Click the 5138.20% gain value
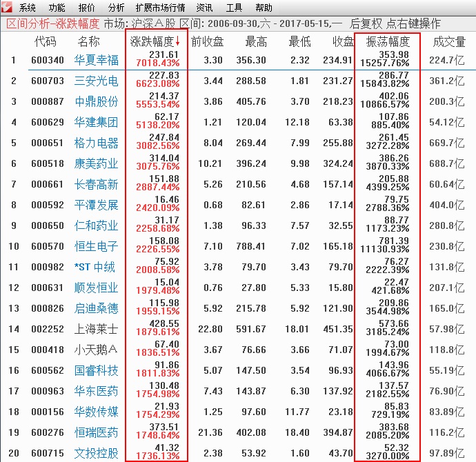 point(158,125)
